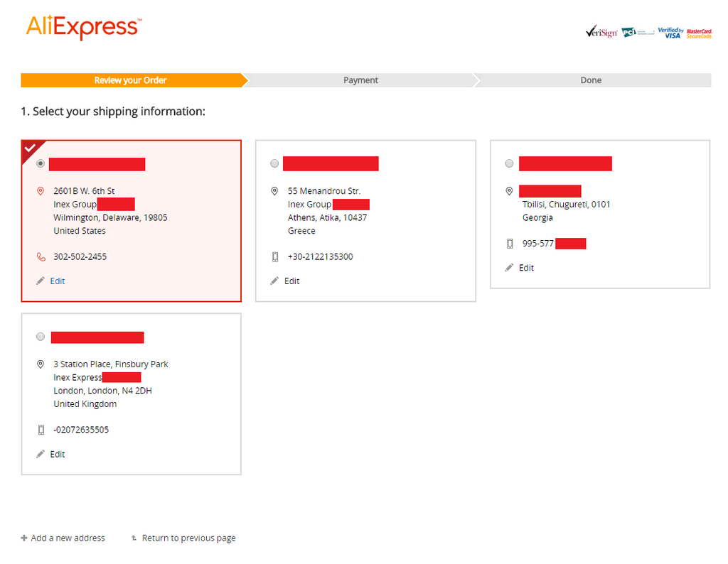Click the Tbilisi, Chugureti, 0101 line
Screen dimensions: 728x564
[x=567, y=205]
